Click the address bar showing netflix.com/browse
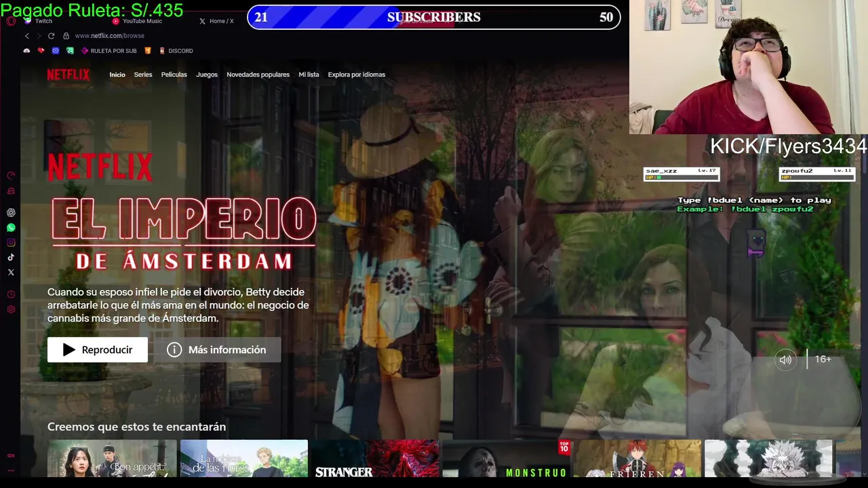868x488 pixels. click(x=109, y=36)
